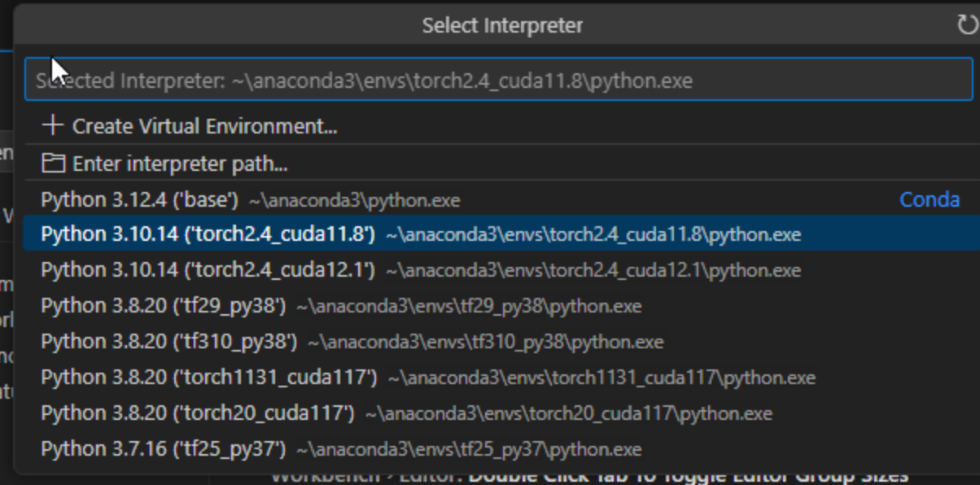This screenshot has height=485, width=980.
Task: Click the envs\tf25_py37\python.exe path text
Action: point(469,449)
